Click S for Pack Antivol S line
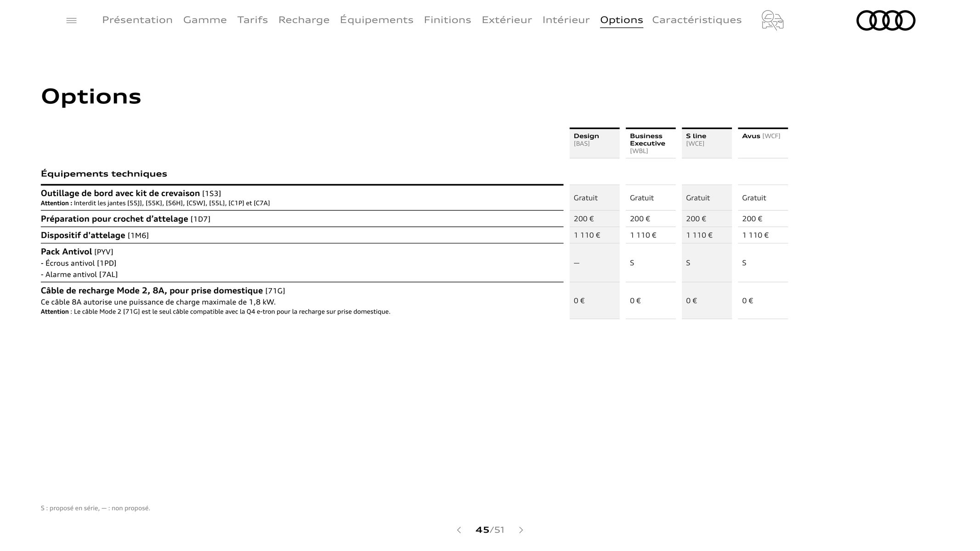This screenshot has height=551, width=980. coord(688,263)
